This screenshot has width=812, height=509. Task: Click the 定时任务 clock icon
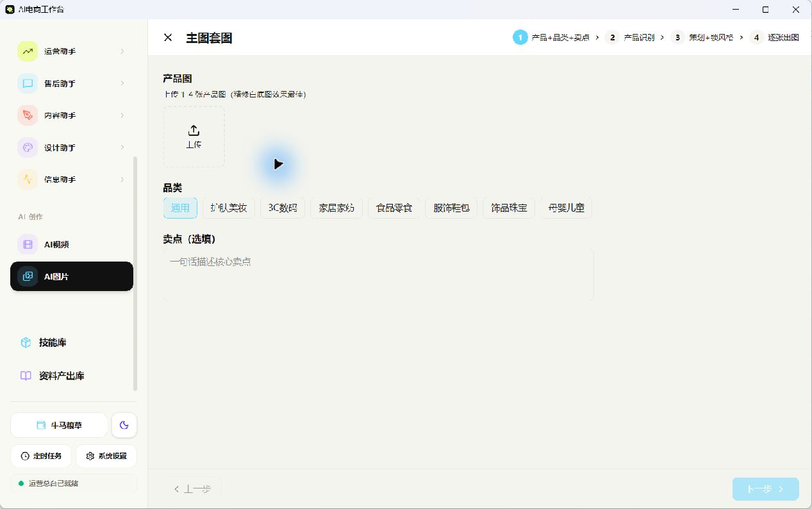tap(25, 456)
